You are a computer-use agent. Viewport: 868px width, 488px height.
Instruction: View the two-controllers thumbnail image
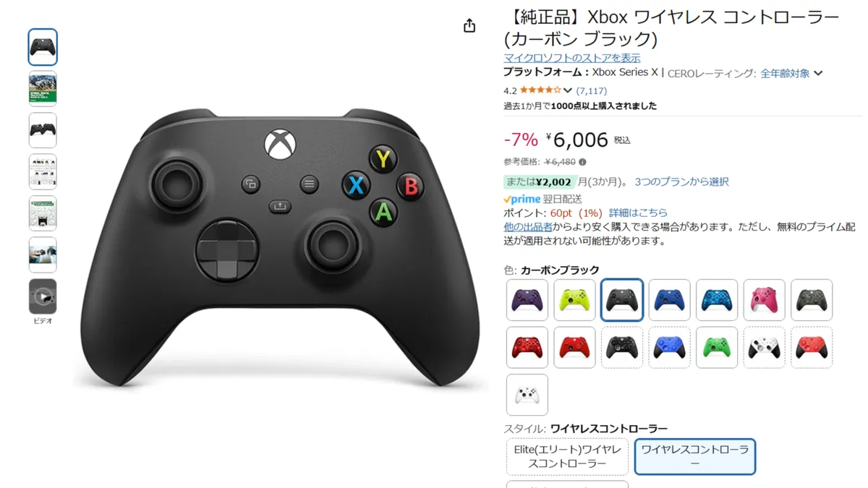click(43, 130)
